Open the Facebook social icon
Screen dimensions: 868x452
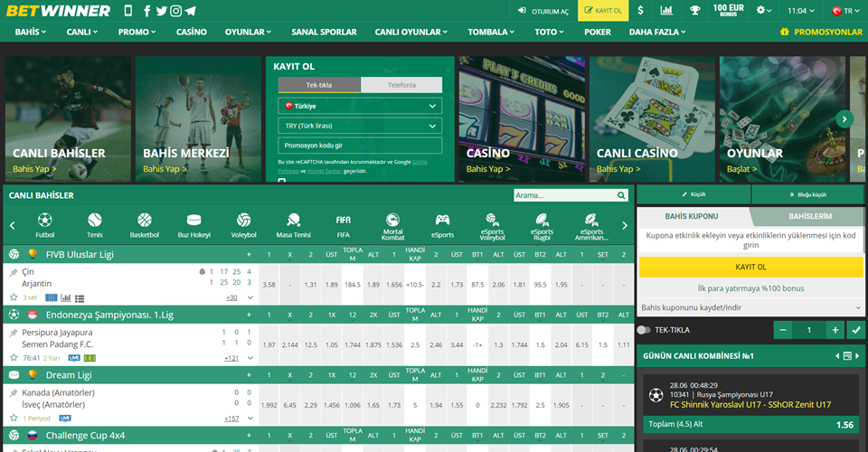[x=146, y=11]
